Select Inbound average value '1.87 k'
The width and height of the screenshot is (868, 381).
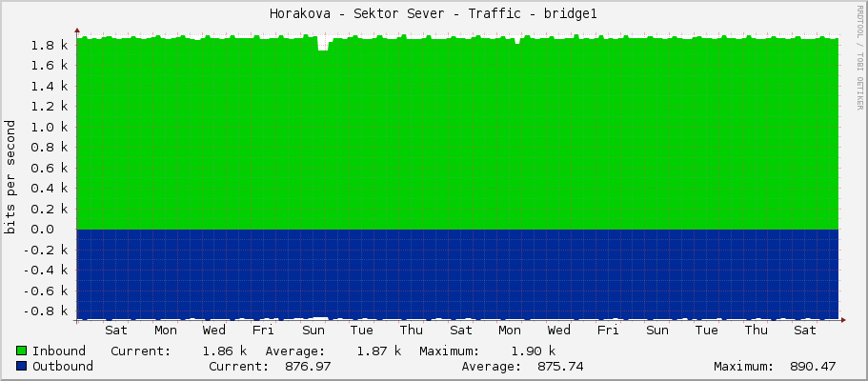[x=378, y=351]
